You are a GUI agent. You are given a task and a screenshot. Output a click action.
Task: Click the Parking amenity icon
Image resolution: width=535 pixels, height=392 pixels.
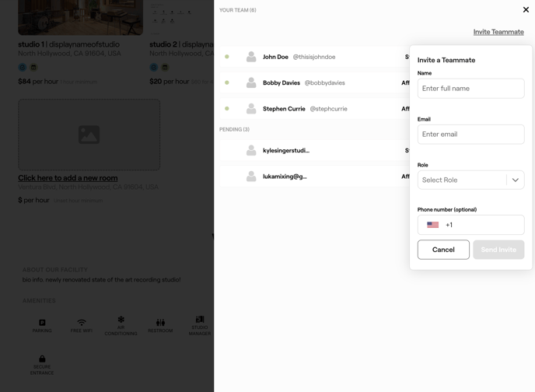point(42,322)
